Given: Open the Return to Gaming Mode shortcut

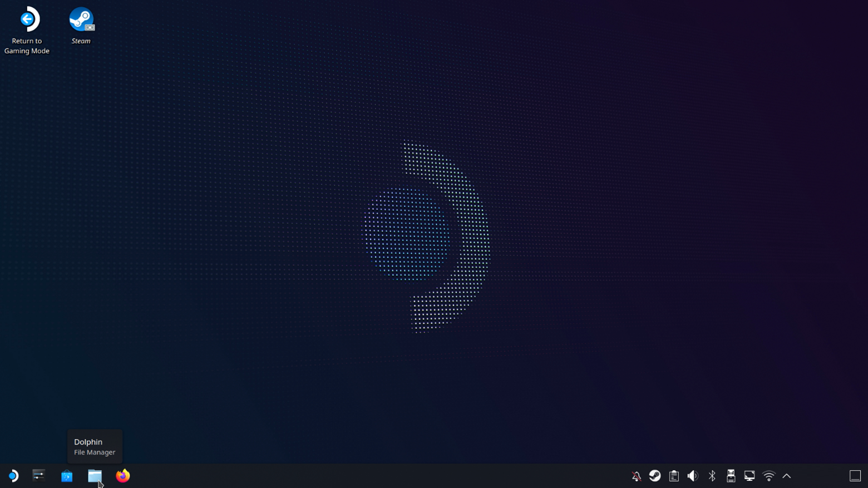Looking at the screenshot, I should (27, 20).
